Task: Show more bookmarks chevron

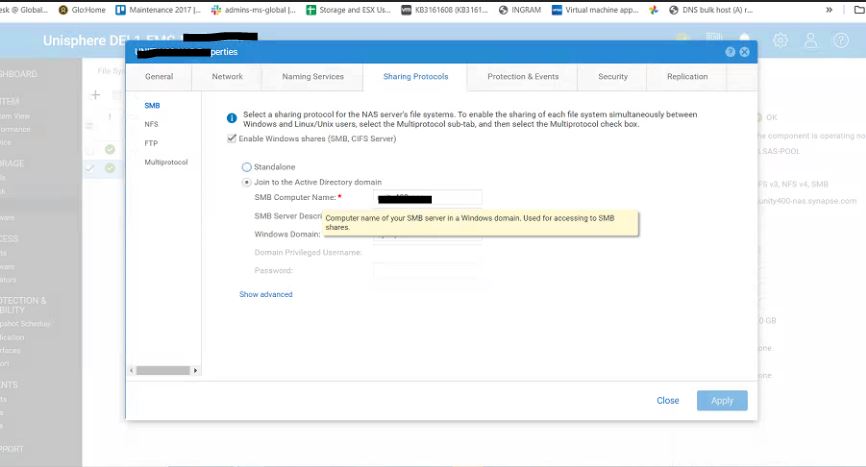Action: pos(829,10)
